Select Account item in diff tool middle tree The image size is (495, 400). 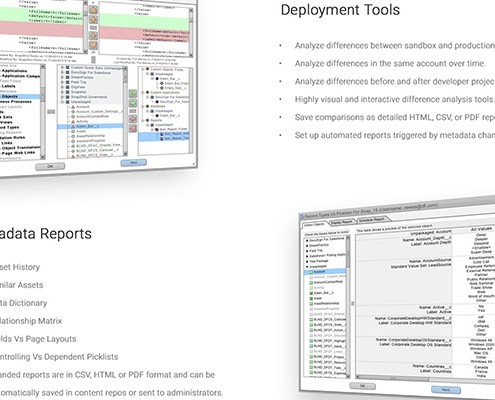pyautogui.click(x=83, y=107)
